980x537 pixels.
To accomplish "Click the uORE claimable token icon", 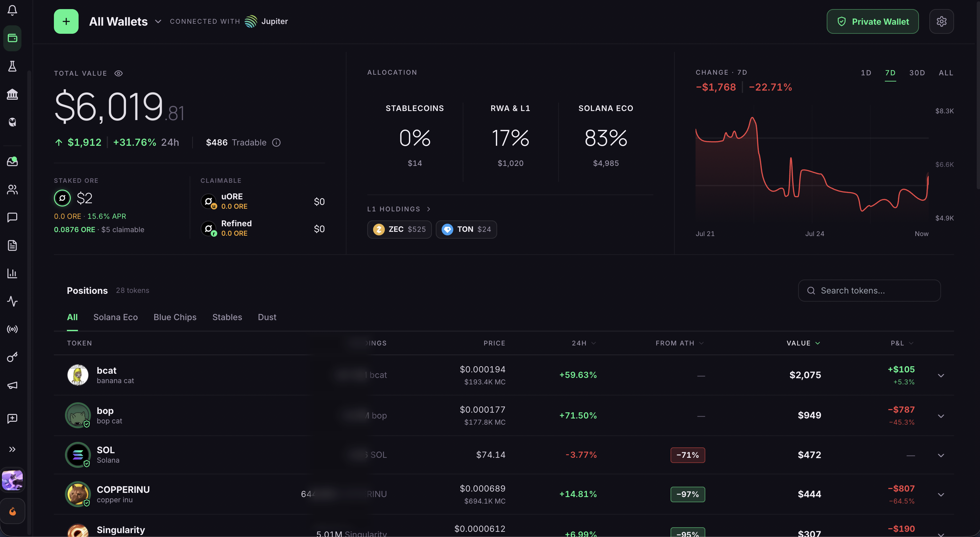I will coord(208,201).
